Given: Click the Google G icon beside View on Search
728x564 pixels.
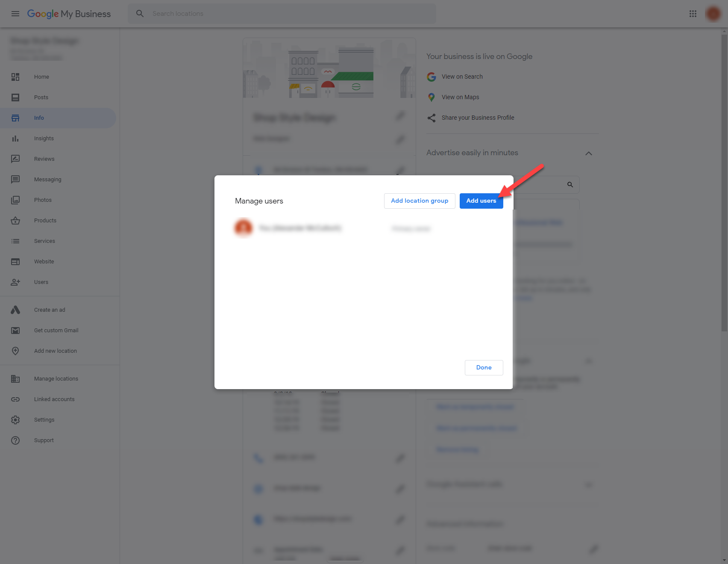Looking at the screenshot, I should pyautogui.click(x=432, y=77).
